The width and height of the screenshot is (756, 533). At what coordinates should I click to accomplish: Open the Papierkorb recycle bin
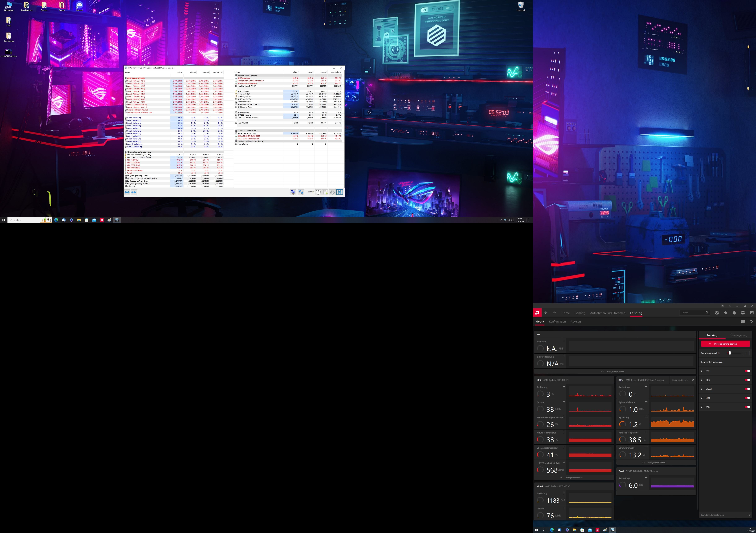click(x=521, y=6)
